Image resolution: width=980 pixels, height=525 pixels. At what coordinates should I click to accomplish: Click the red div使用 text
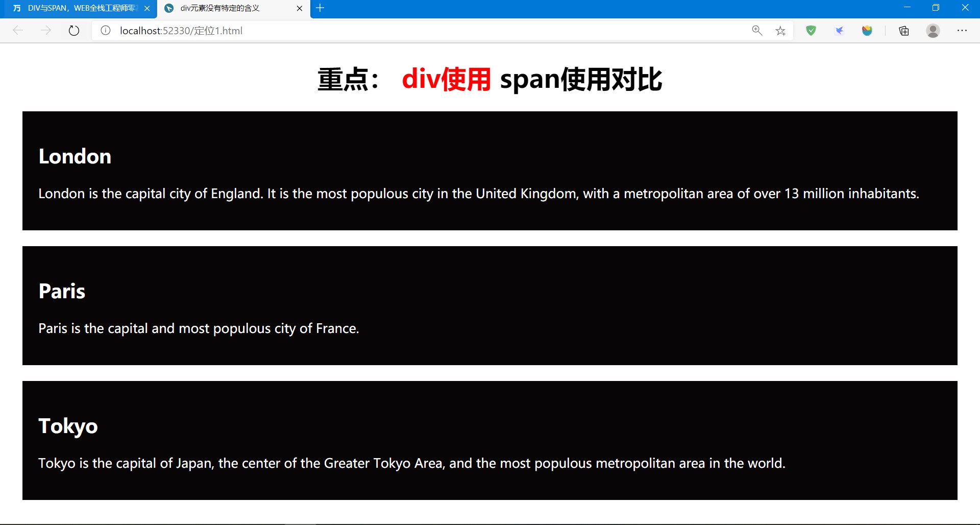pyautogui.click(x=446, y=79)
